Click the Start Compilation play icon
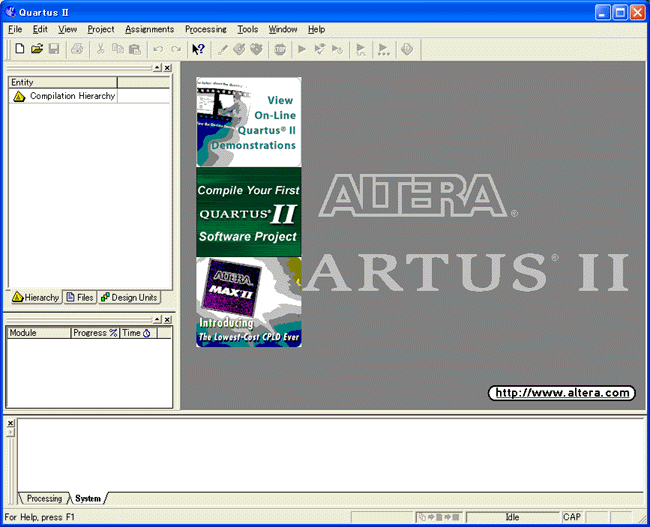This screenshot has width=650, height=527. (302, 48)
